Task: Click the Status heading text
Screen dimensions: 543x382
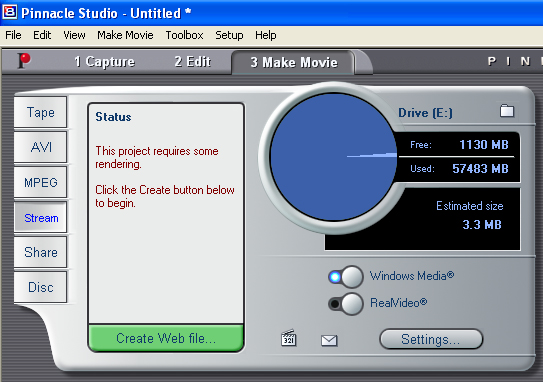Action: tap(113, 117)
